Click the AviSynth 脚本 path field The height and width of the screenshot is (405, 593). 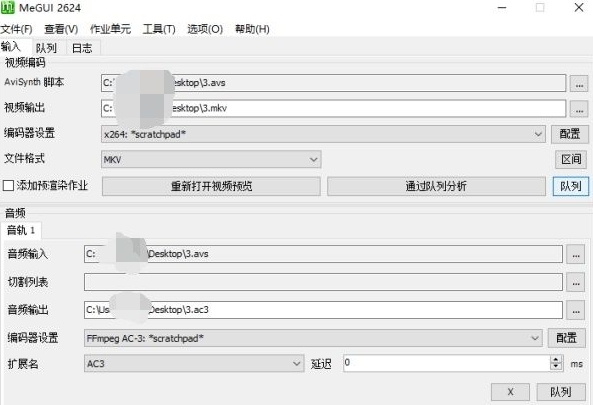[x=333, y=83]
